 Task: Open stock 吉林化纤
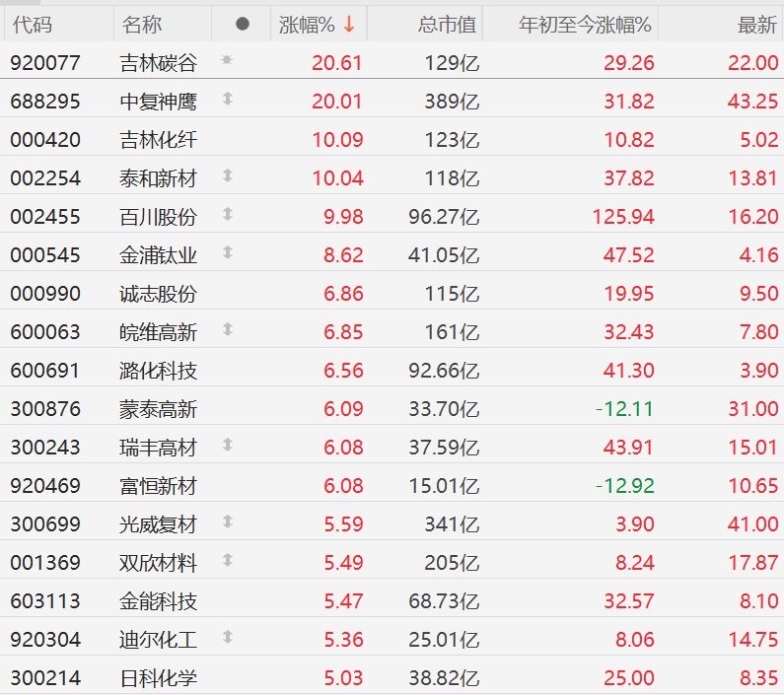158,140
